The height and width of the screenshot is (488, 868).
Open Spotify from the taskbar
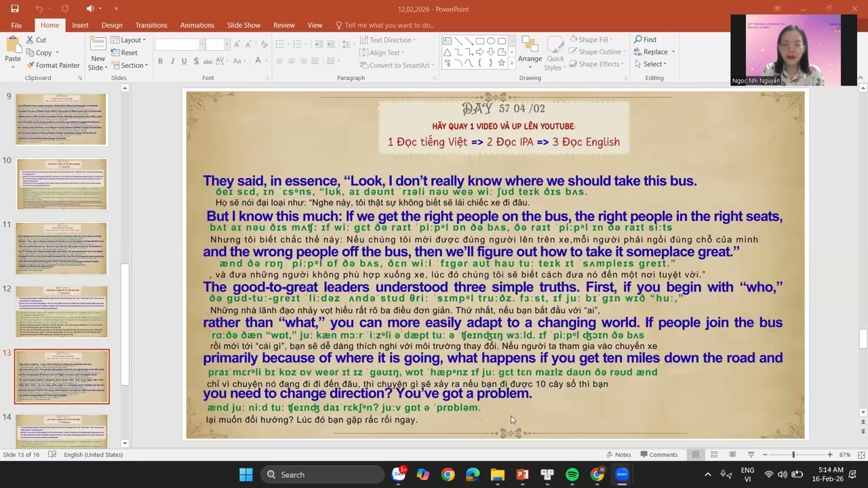pyautogui.click(x=572, y=474)
